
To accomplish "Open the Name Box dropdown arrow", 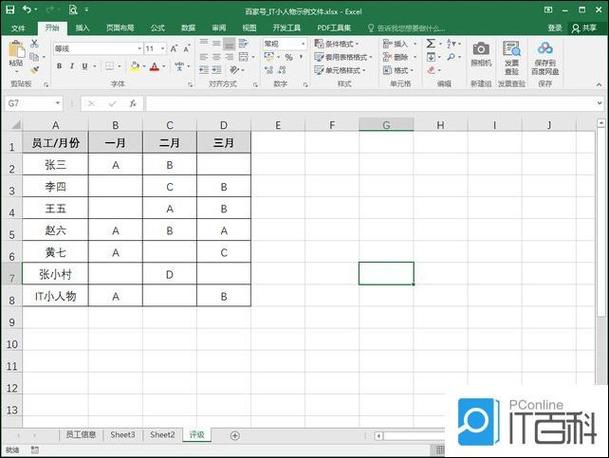I will click(x=57, y=103).
